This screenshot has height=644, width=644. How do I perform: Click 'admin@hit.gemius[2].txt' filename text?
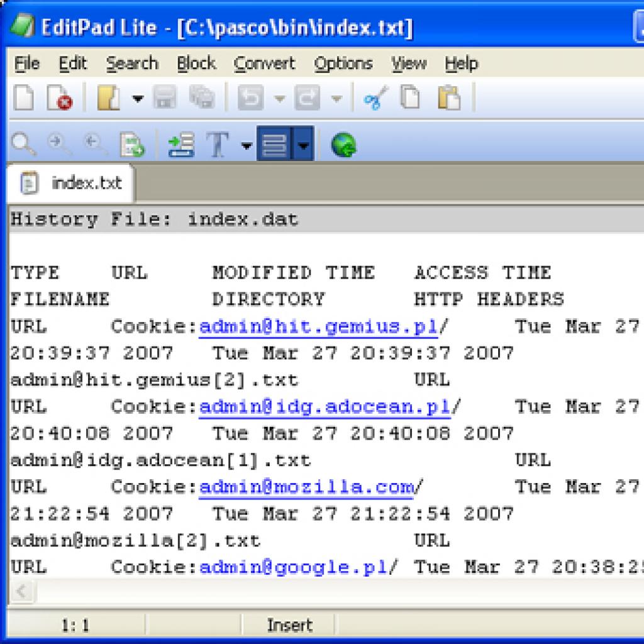(155, 380)
